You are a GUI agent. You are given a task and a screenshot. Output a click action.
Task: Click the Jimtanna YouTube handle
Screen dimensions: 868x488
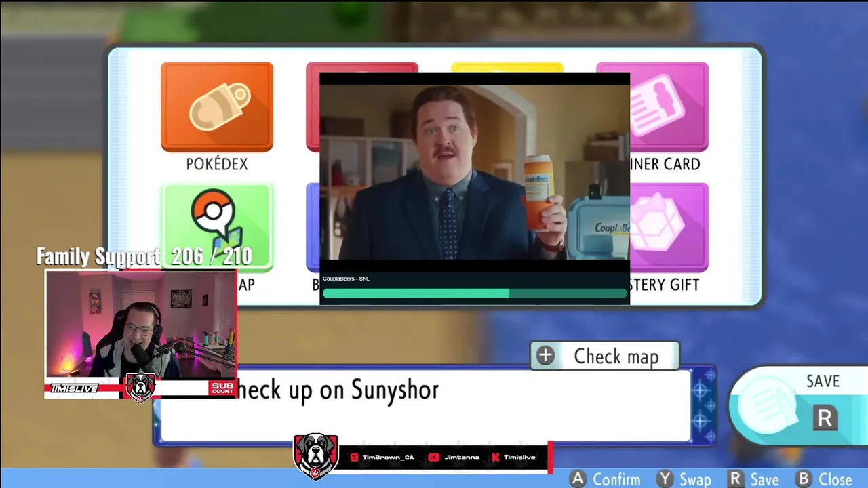click(462, 457)
